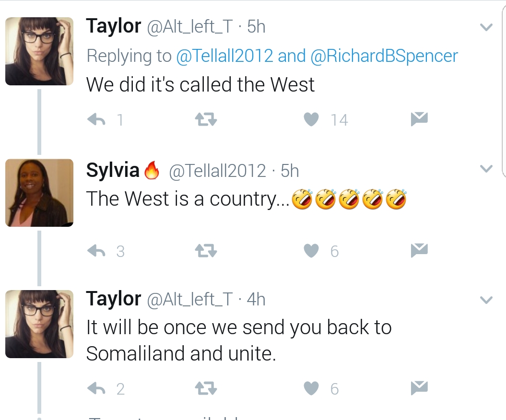
Task: Message Taylor's Somaliland tweet using envelope icon
Action: click(419, 387)
